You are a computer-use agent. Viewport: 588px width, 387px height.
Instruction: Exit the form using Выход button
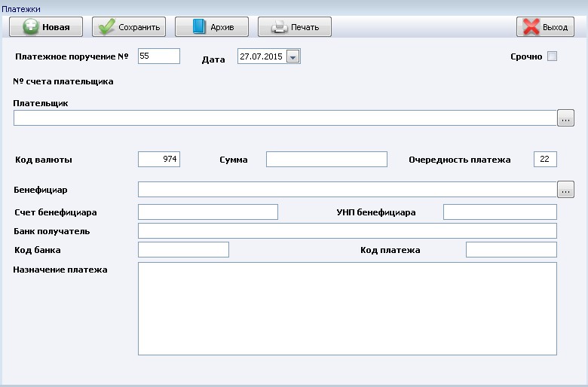click(x=545, y=27)
